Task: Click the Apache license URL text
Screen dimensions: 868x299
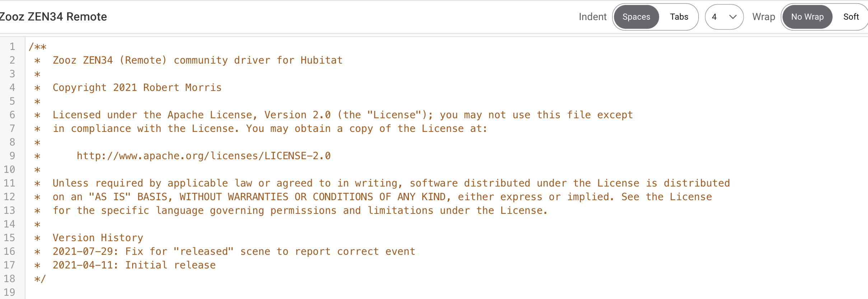Action: (204, 156)
